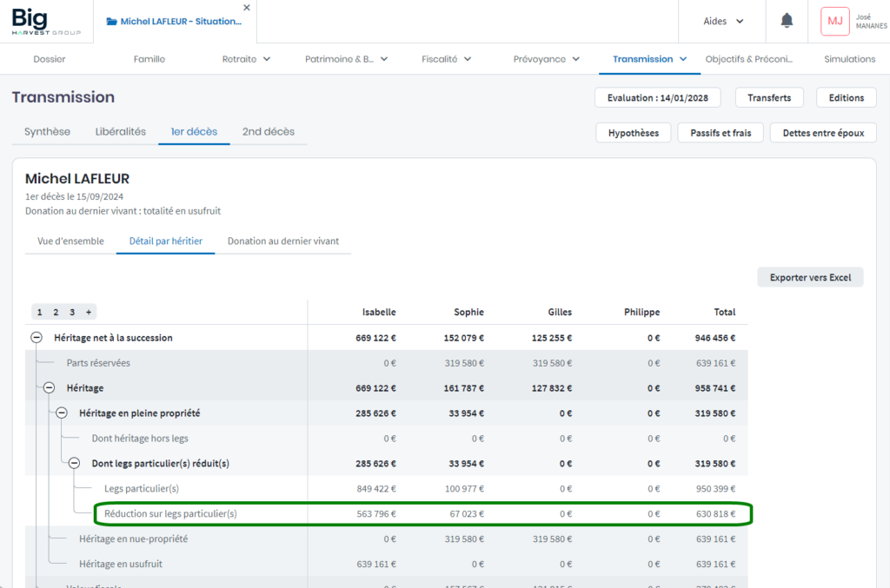Show tree level 1 only
This screenshot has height=588, width=890.
(x=39, y=312)
